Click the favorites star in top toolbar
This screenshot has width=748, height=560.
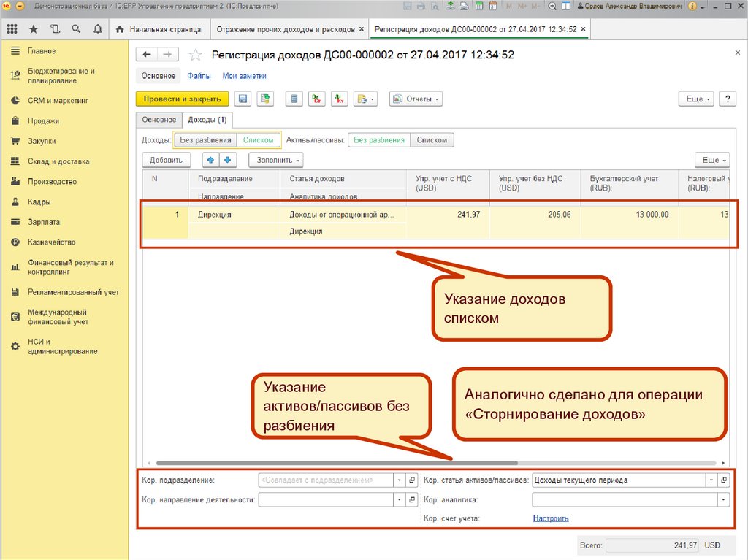[34, 30]
